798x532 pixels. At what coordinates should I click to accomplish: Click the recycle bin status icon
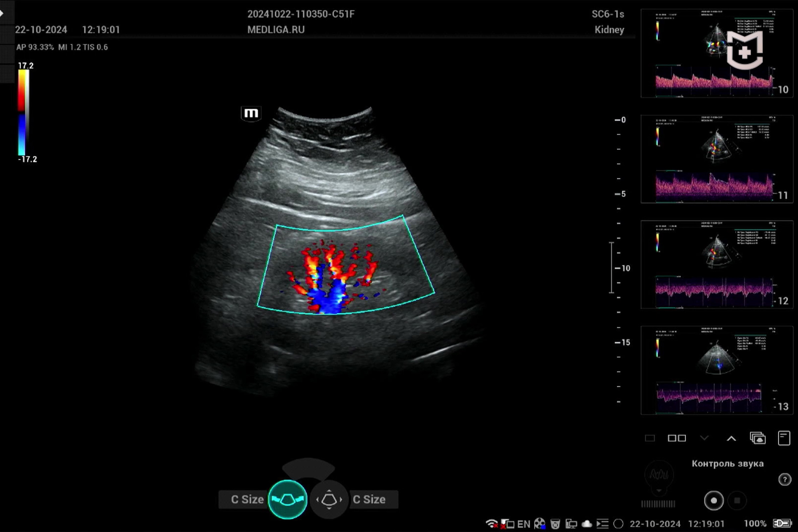tap(555, 524)
